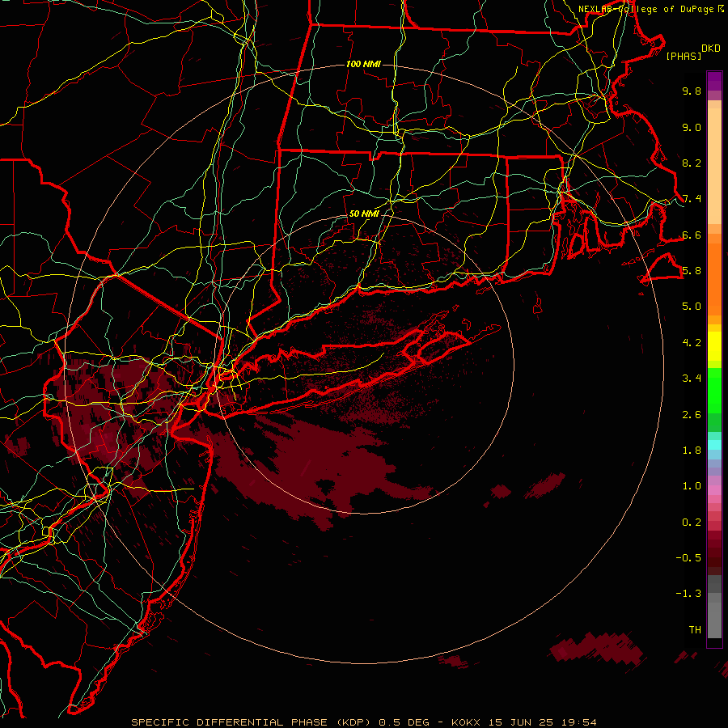Click the radar echo patch in the bottom-right corner
The height and width of the screenshot is (728, 728).
click(597, 648)
